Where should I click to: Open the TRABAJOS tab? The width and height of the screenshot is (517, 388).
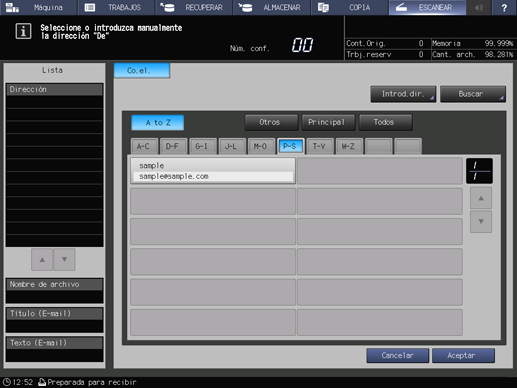pyautogui.click(x=116, y=7)
